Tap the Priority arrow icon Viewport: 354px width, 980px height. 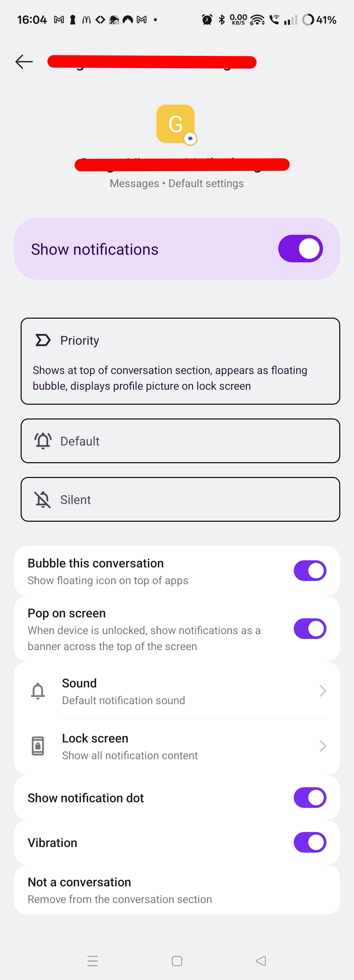point(43,340)
